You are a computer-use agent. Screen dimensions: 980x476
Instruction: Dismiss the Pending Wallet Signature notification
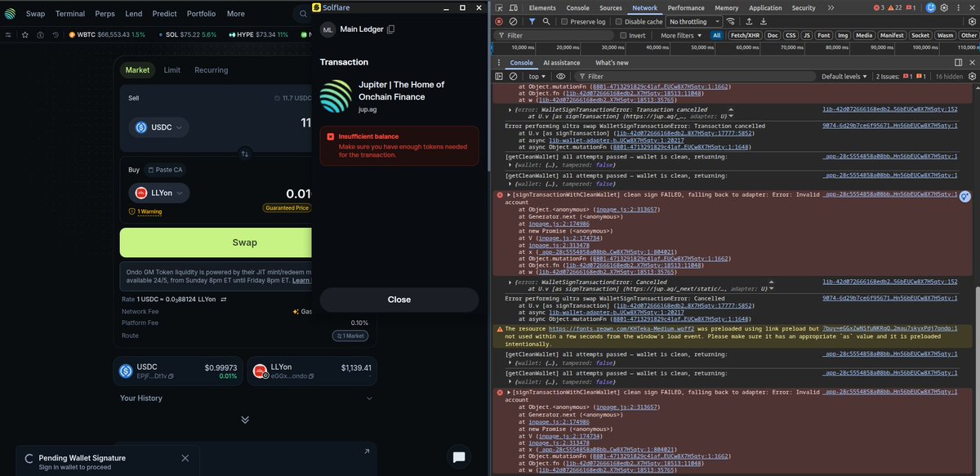tap(185, 458)
